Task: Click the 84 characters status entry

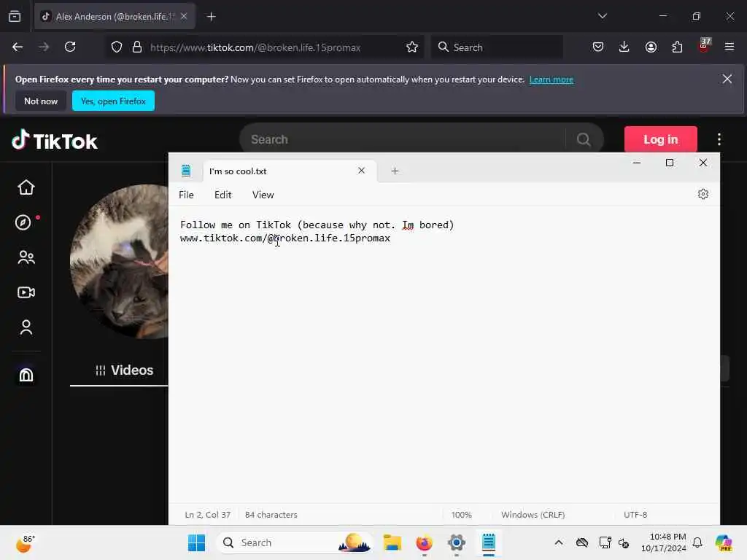Action: 271,515
